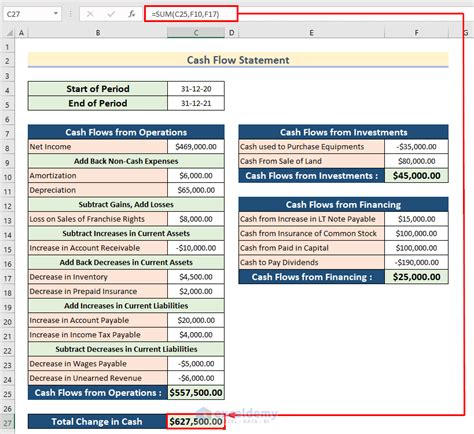Select the Start of Period date cell
This screenshot has height=434, width=474.
tap(196, 89)
